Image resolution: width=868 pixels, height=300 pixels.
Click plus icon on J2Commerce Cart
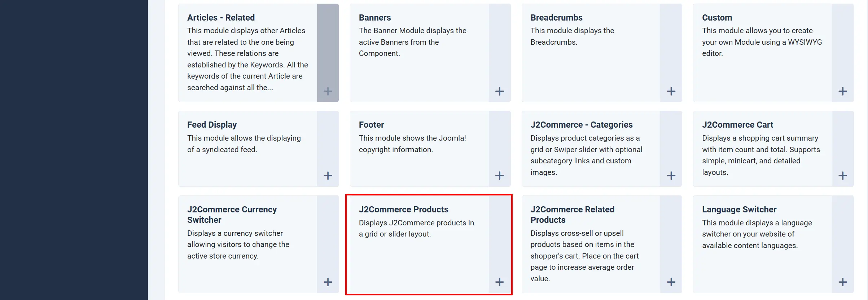point(843,176)
